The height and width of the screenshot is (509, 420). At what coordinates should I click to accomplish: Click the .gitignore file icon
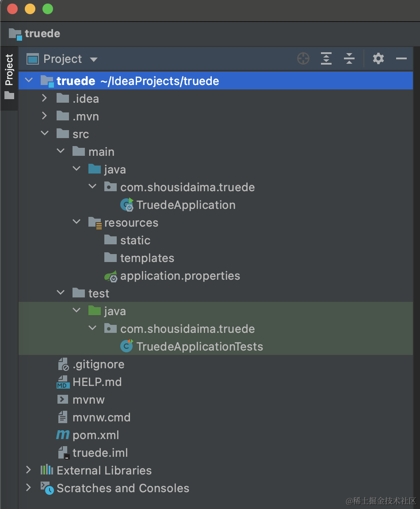pos(63,364)
